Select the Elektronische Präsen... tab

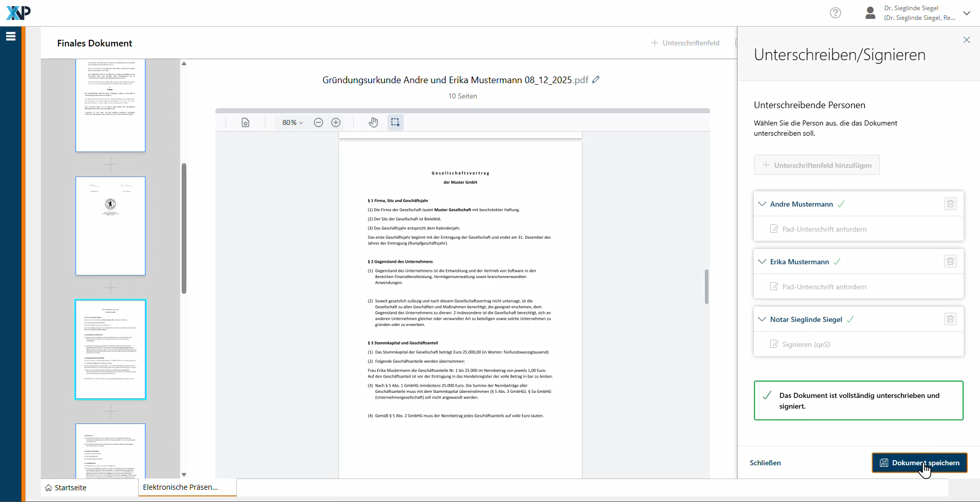pos(180,487)
